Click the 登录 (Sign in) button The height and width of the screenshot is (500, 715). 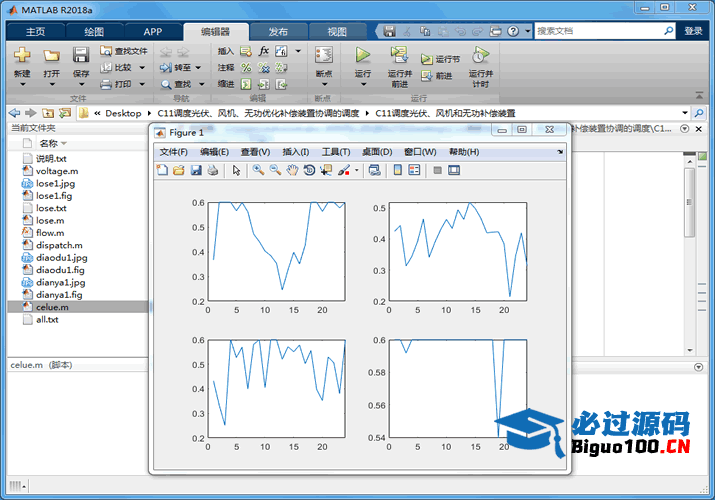pos(693,31)
